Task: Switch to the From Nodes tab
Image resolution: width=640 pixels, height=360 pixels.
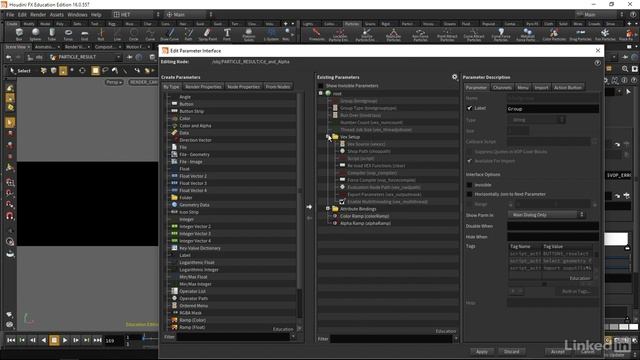Action: coord(278,87)
